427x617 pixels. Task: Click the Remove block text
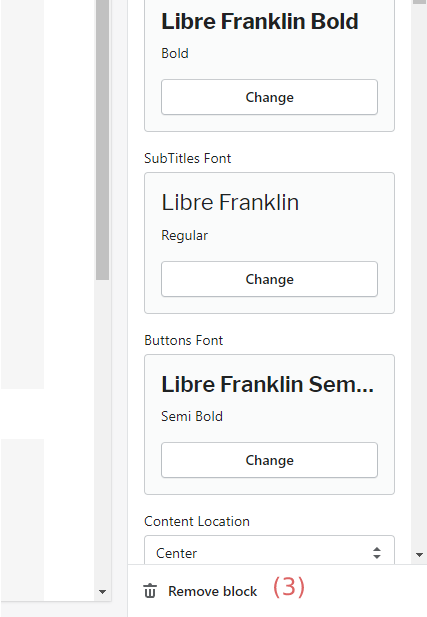tap(213, 591)
